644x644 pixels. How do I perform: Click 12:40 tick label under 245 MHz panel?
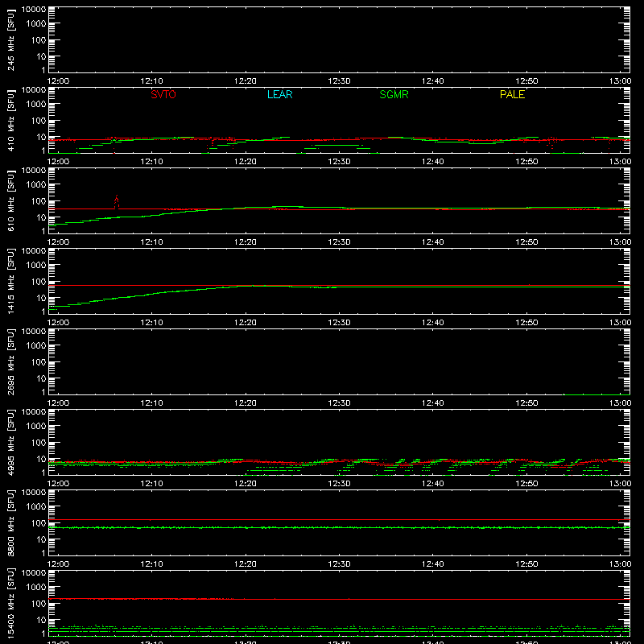[433, 81]
